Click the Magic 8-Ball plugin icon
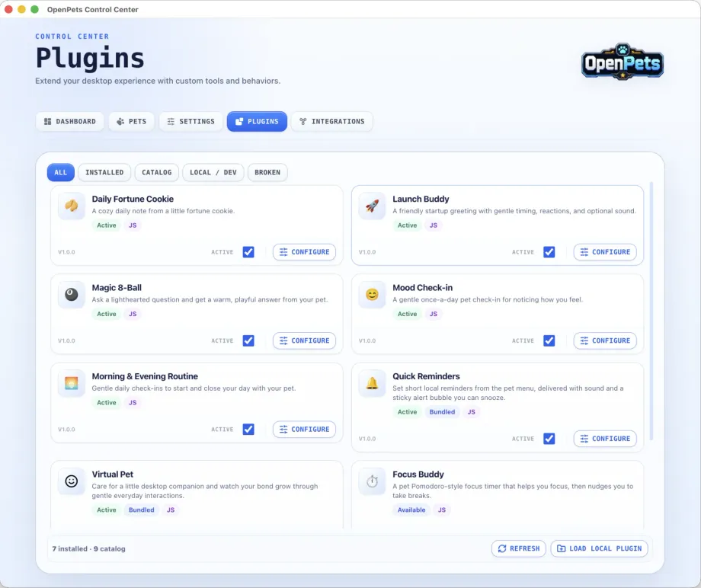701x588 pixels. 72,295
